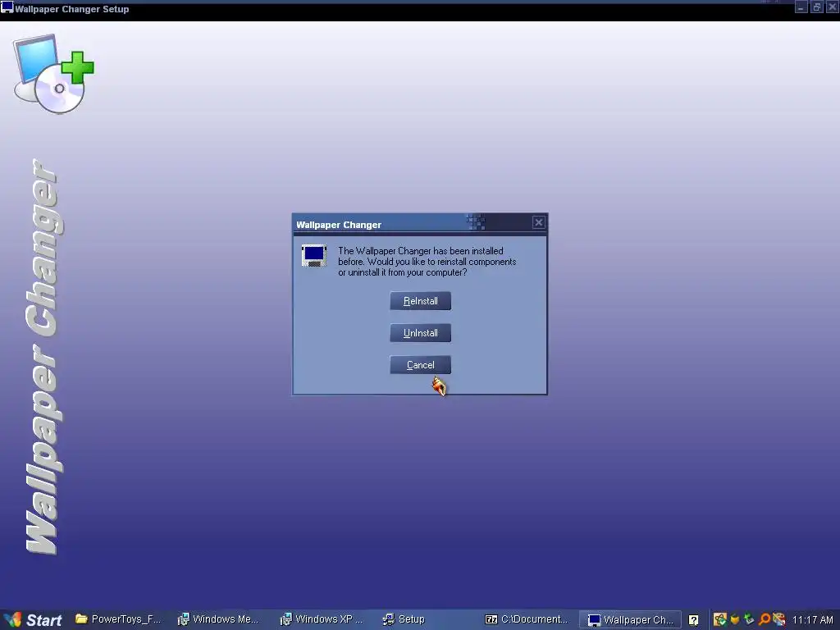Viewport: 840px width, 630px height.
Task: Click the ReInstall button in the dialog
Action: pyautogui.click(x=420, y=301)
